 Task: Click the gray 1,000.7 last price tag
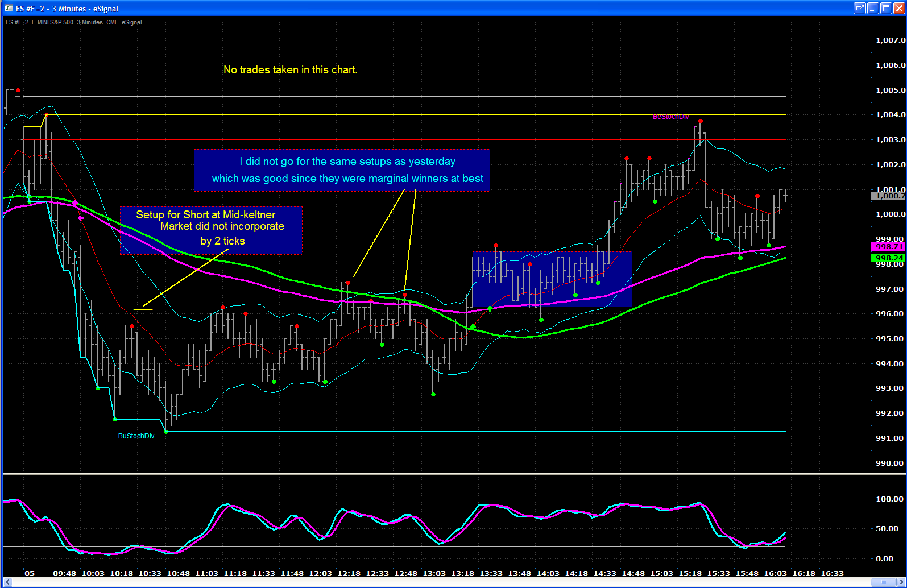tap(889, 196)
